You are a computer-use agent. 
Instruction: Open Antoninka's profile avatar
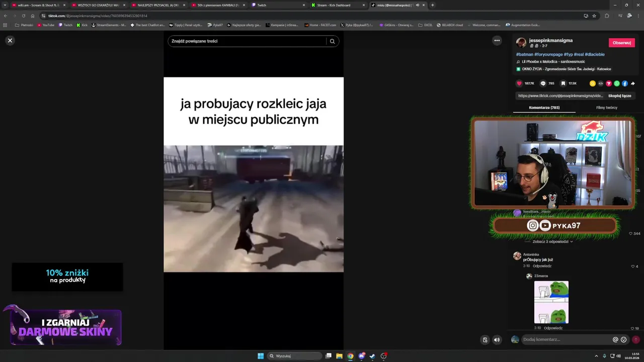tap(517, 256)
